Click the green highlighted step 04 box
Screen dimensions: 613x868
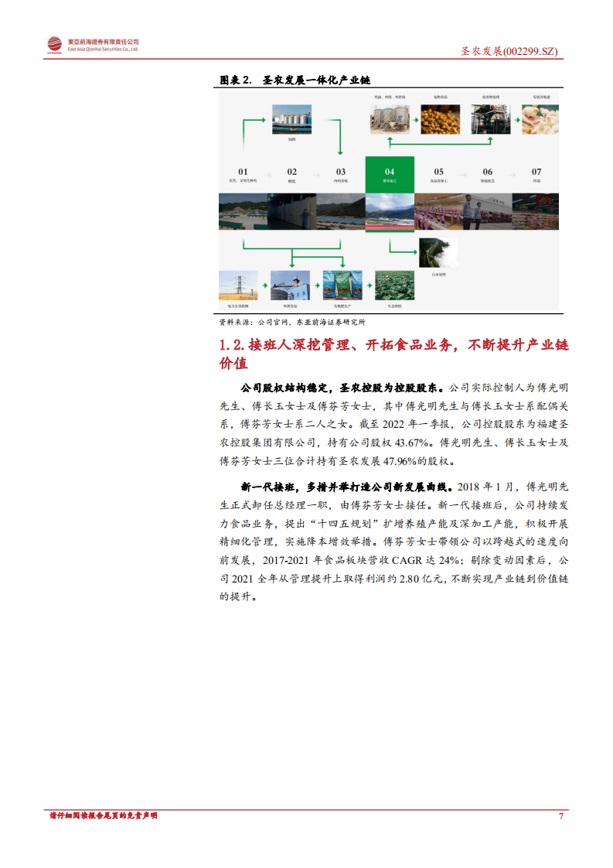tap(390, 174)
